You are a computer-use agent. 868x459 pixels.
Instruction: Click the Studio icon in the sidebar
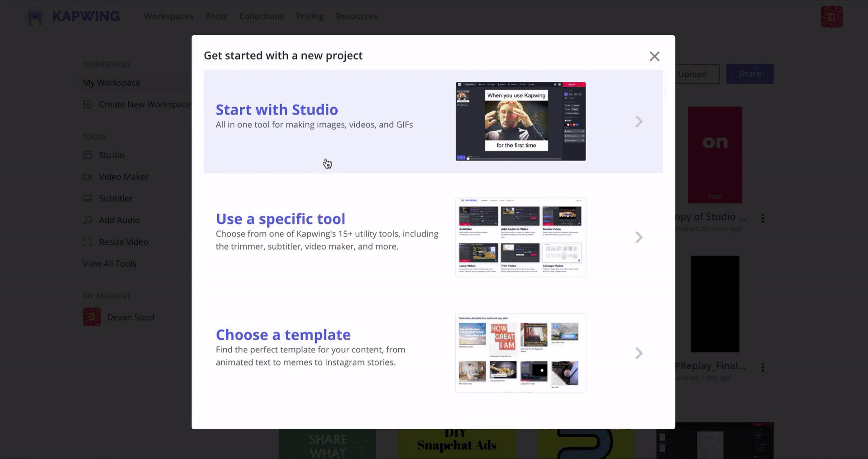tap(87, 155)
